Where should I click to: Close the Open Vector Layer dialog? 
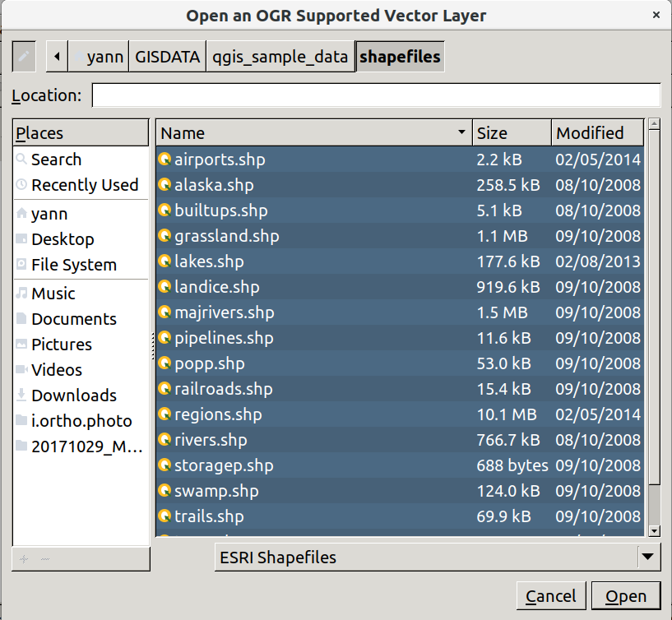tap(656, 15)
